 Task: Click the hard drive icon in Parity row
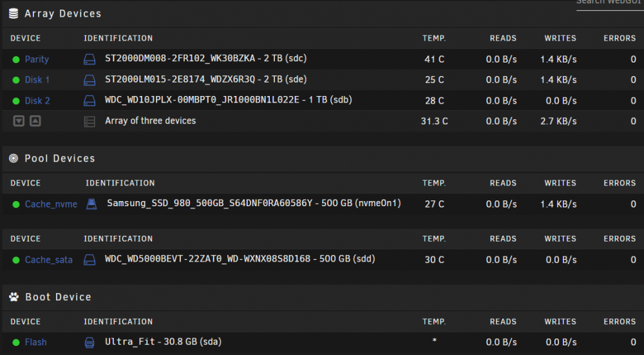click(x=90, y=59)
